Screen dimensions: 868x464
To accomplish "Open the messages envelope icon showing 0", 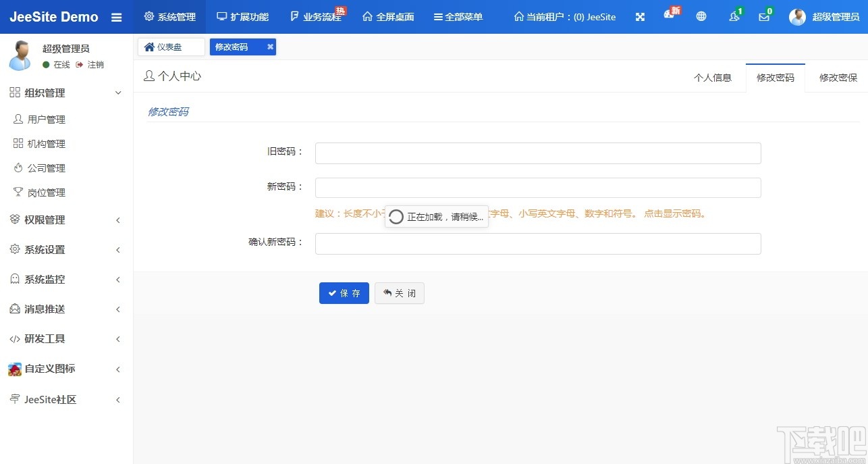I will (763, 17).
